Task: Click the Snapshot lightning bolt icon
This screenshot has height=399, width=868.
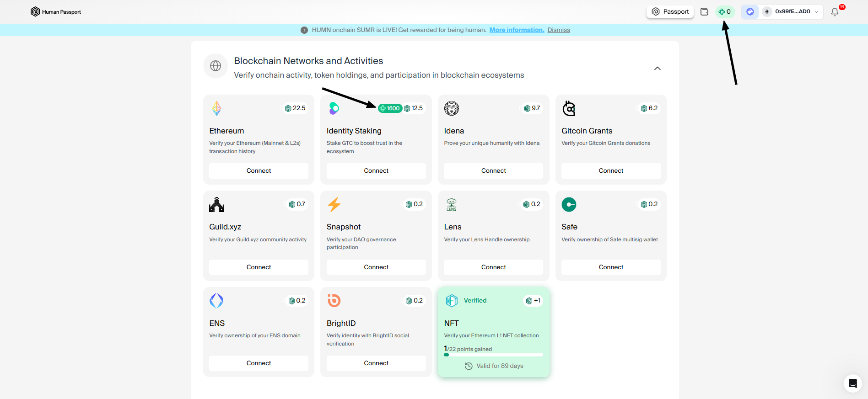Action: (334, 204)
